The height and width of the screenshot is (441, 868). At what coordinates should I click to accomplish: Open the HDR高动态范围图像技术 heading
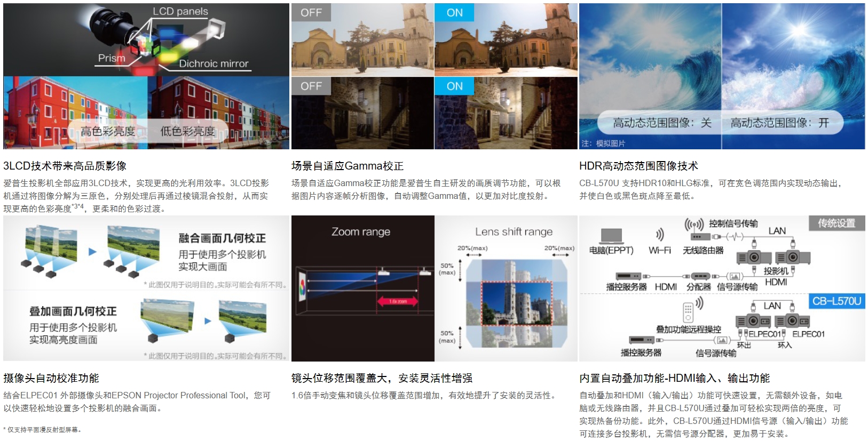click(638, 166)
